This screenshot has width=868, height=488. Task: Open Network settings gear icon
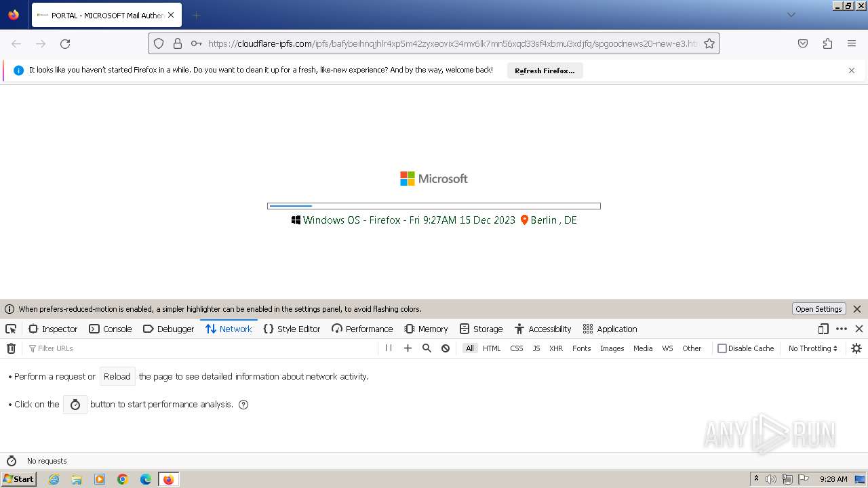click(x=856, y=348)
